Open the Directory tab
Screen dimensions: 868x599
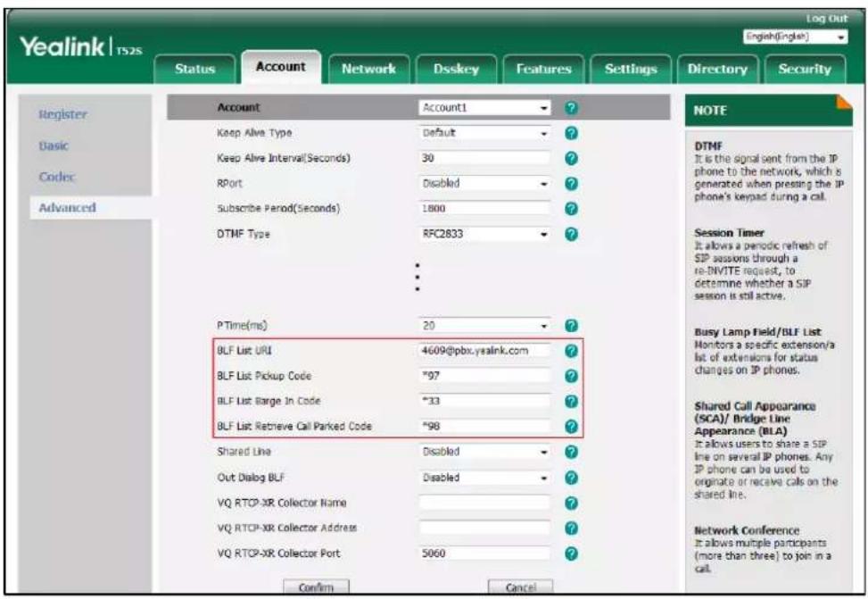click(x=717, y=70)
